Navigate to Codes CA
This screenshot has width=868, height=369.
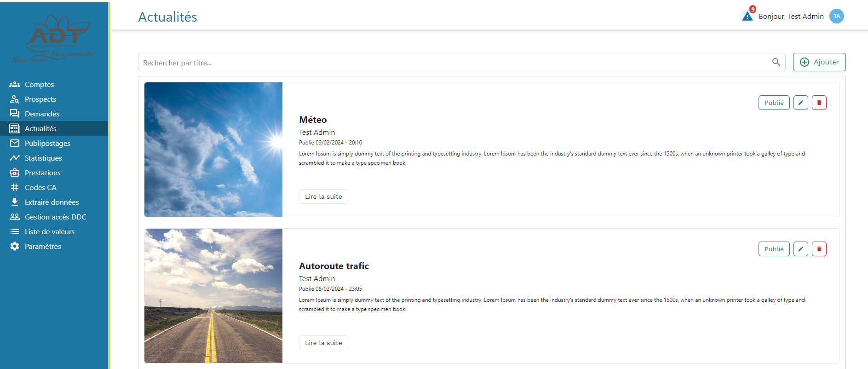point(54,187)
